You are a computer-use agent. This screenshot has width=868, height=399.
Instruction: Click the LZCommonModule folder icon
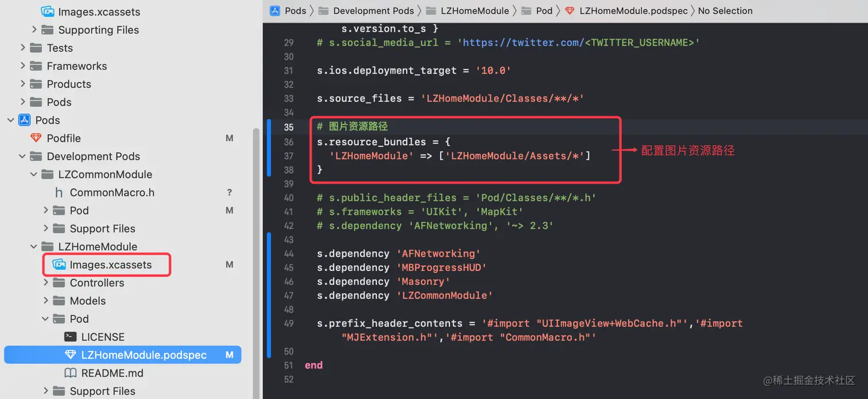click(47, 174)
